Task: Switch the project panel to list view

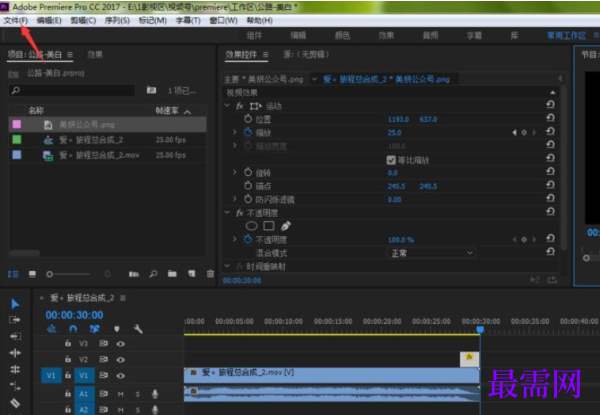Action: tap(13, 274)
